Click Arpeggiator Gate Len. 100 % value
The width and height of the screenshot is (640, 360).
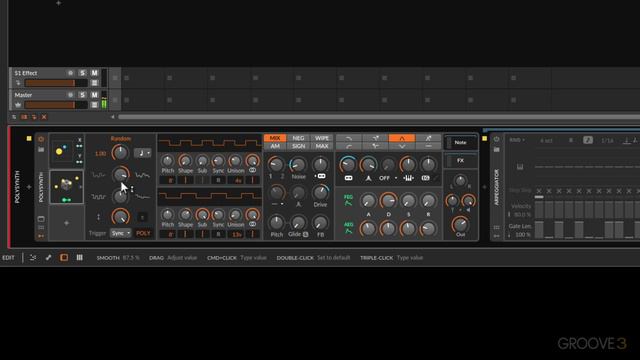[x=523, y=235]
